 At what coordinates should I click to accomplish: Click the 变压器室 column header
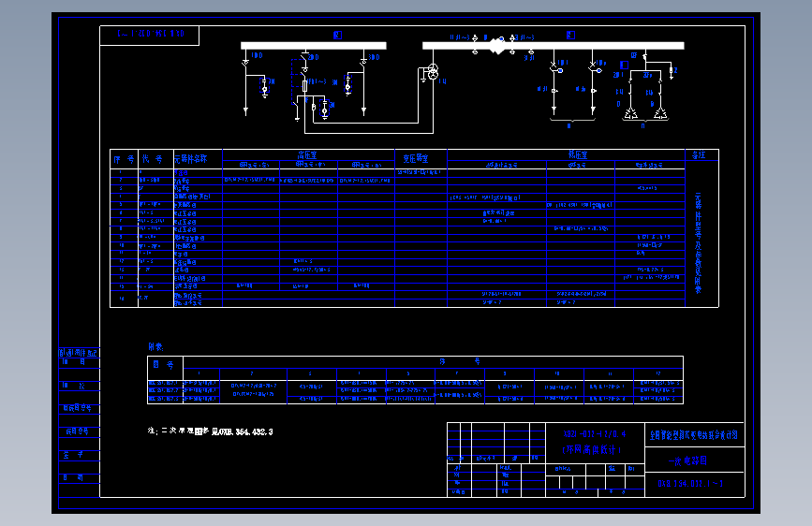(421, 158)
